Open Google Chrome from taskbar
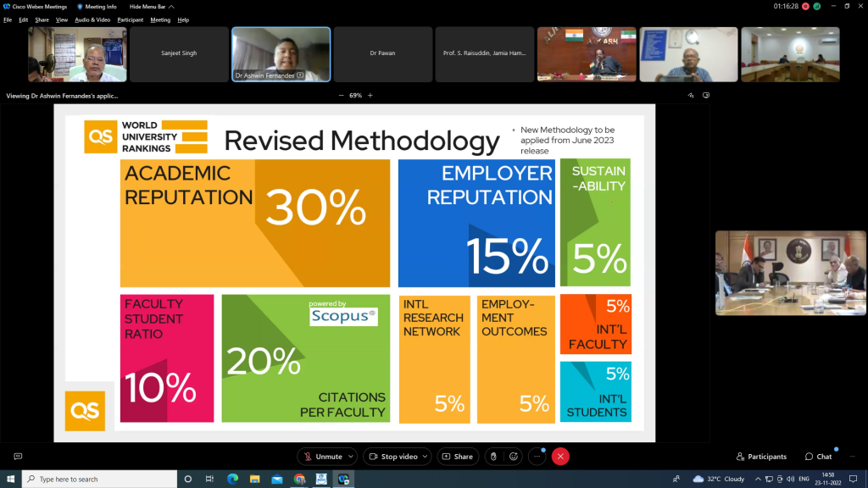This screenshot has width=868, height=488. coord(299,479)
